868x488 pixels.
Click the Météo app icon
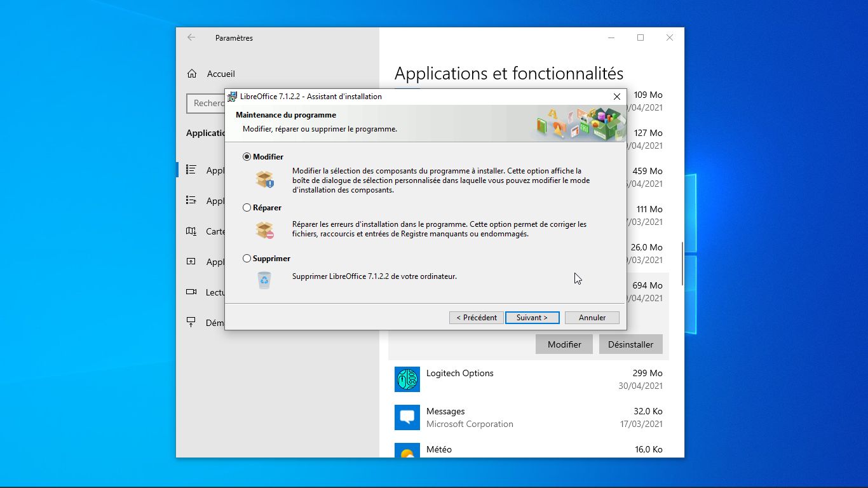point(407,450)
